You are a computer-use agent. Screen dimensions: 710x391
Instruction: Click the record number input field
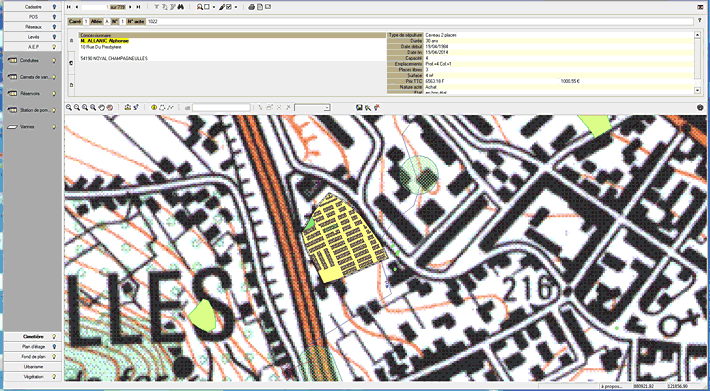click(x=95, y=7)
